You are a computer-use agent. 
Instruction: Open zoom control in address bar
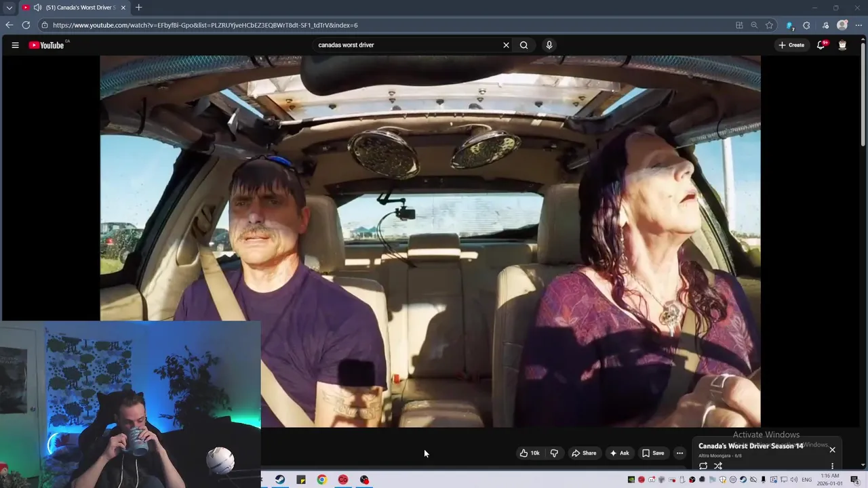pos(754,25)
